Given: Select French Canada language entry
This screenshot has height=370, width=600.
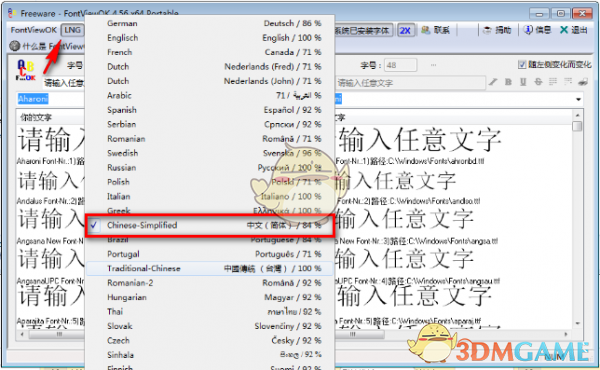Looking at the screenshot, I should coord(210,52).
